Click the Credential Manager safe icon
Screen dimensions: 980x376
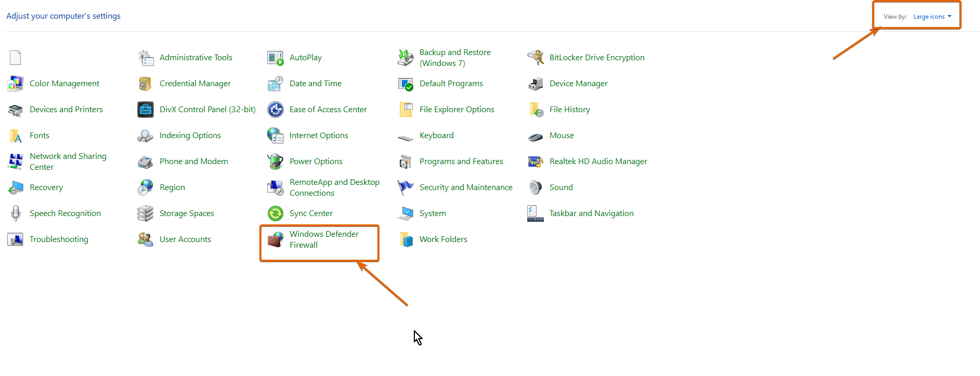pos(146,84)
